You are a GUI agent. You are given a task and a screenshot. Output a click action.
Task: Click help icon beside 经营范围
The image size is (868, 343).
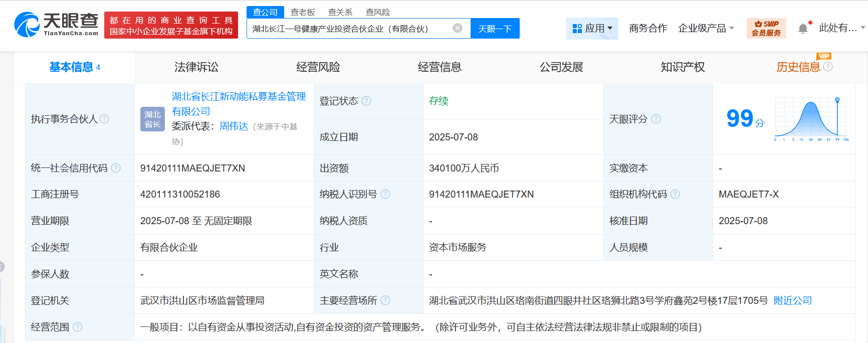tap(78, 327)
